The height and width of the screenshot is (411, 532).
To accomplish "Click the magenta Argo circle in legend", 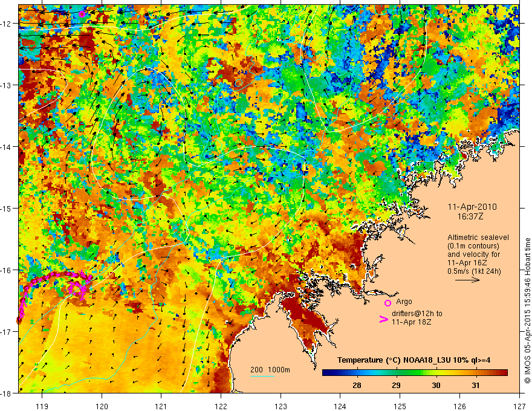I will pos(388,303).
